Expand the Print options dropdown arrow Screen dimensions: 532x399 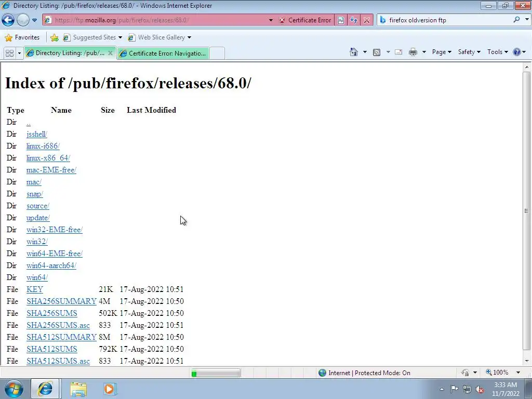coord(424,52)
